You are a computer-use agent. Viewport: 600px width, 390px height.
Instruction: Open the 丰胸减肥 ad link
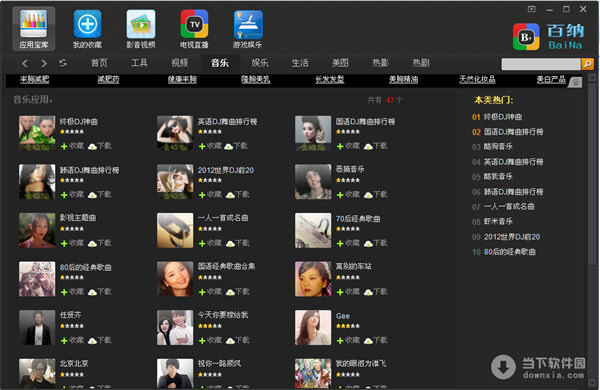(x=34, y=79)
